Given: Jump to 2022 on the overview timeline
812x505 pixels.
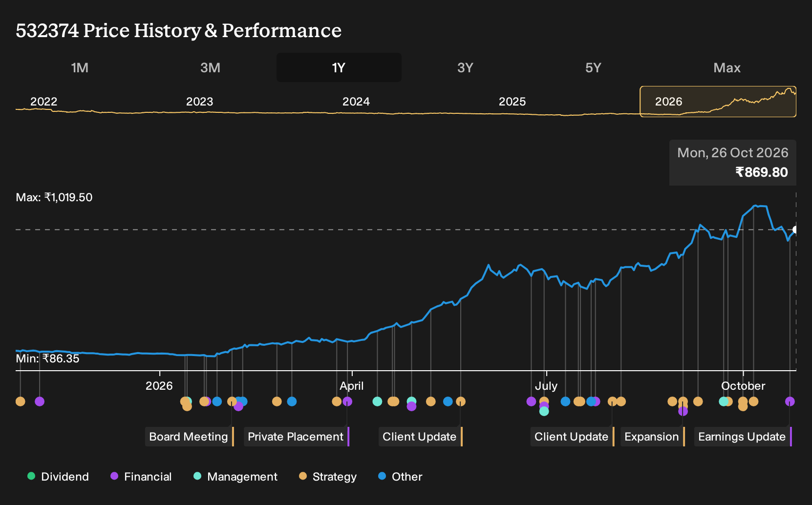Looking at the screenshot, I should pos(44,102).
